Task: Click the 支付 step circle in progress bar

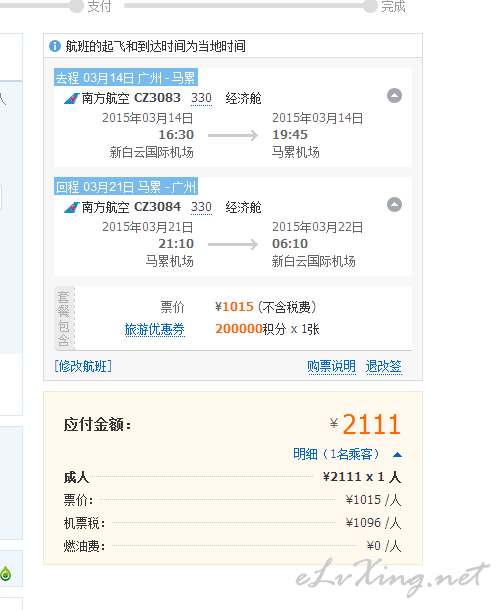Action: pyautogui.click(x=77, y=6)
